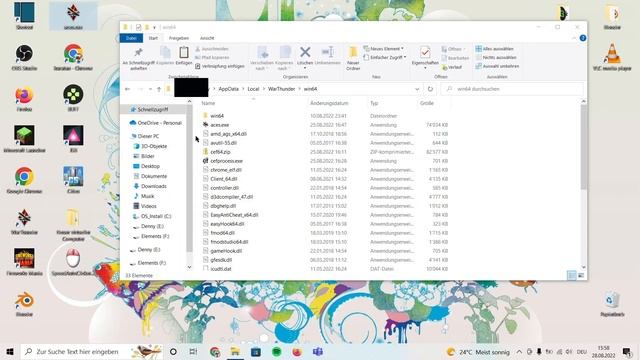
Task: Open the Blender desktop shortcut
Action: tap(24, 304)
